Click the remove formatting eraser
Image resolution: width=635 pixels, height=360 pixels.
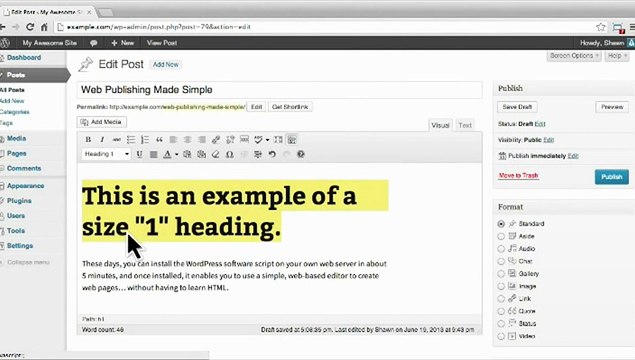[x=215, y=154]
